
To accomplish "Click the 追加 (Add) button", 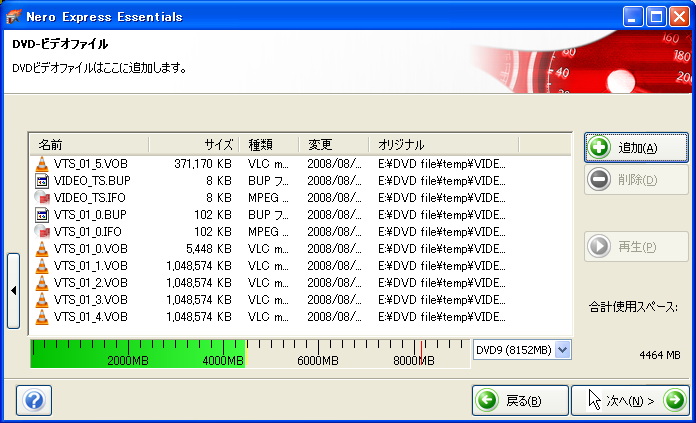I will 636,148.
